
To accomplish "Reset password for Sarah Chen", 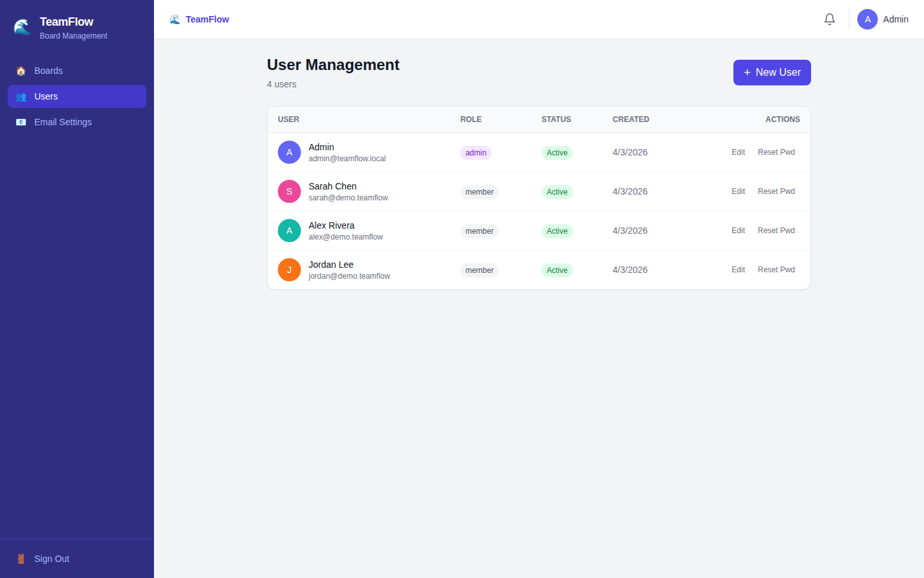I will pos(776,191).
